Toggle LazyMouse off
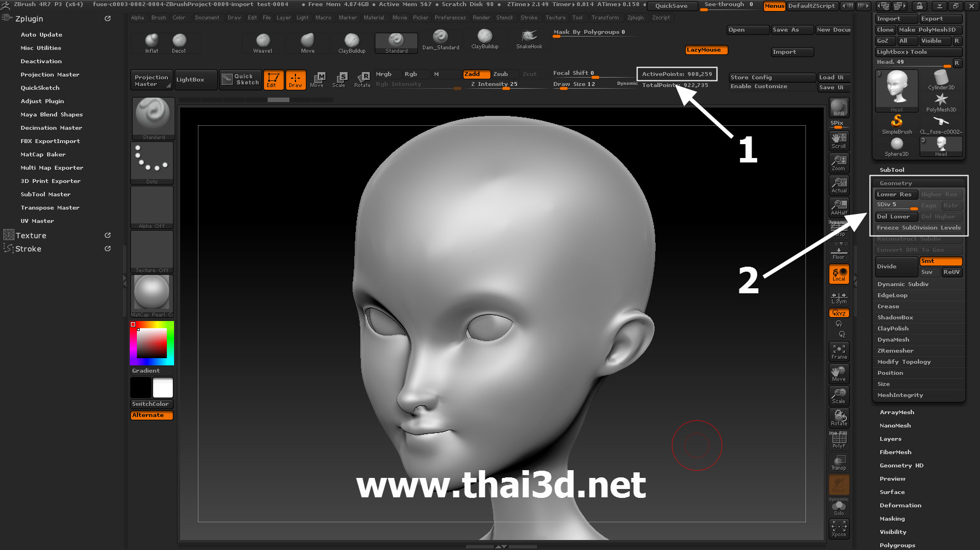Viewport: 980px width, 550px height. click(x=706, y=50)
